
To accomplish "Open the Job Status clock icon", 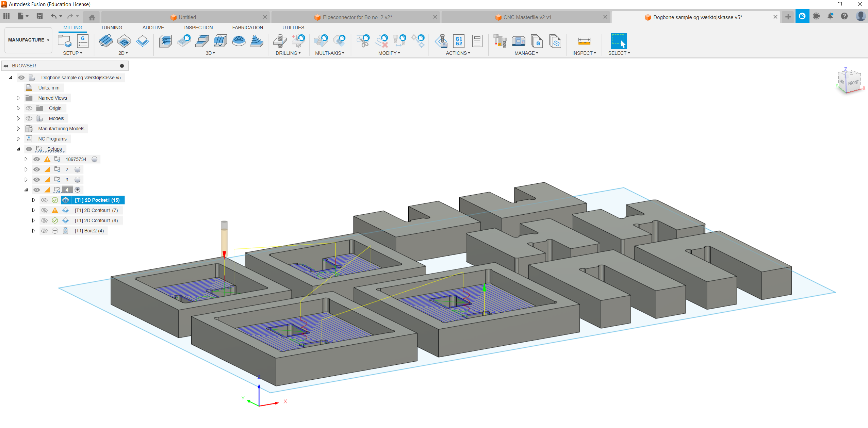I will tap(816, 16).
